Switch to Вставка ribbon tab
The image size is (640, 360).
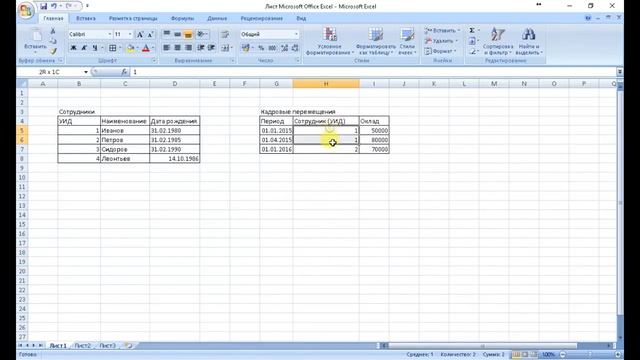point(86,18)
